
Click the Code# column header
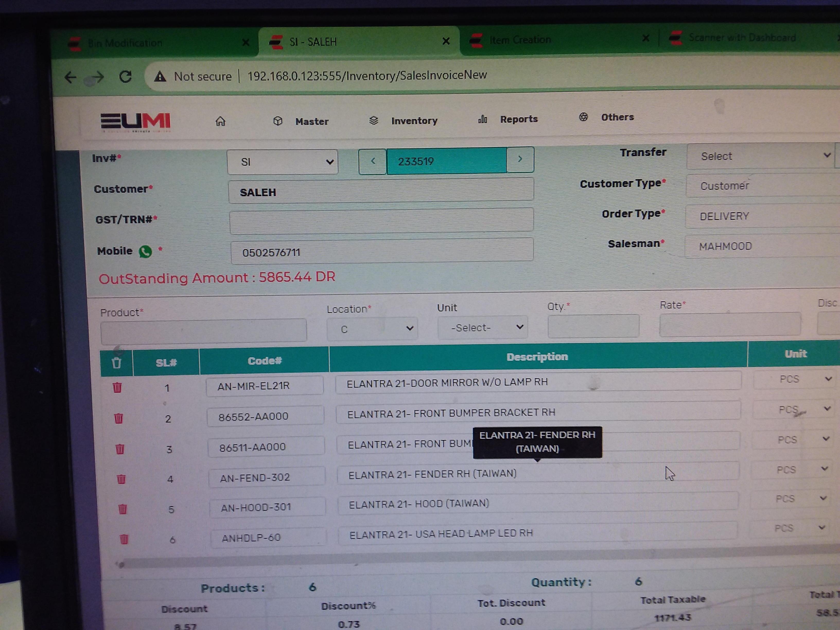click(x=264, y=361)
